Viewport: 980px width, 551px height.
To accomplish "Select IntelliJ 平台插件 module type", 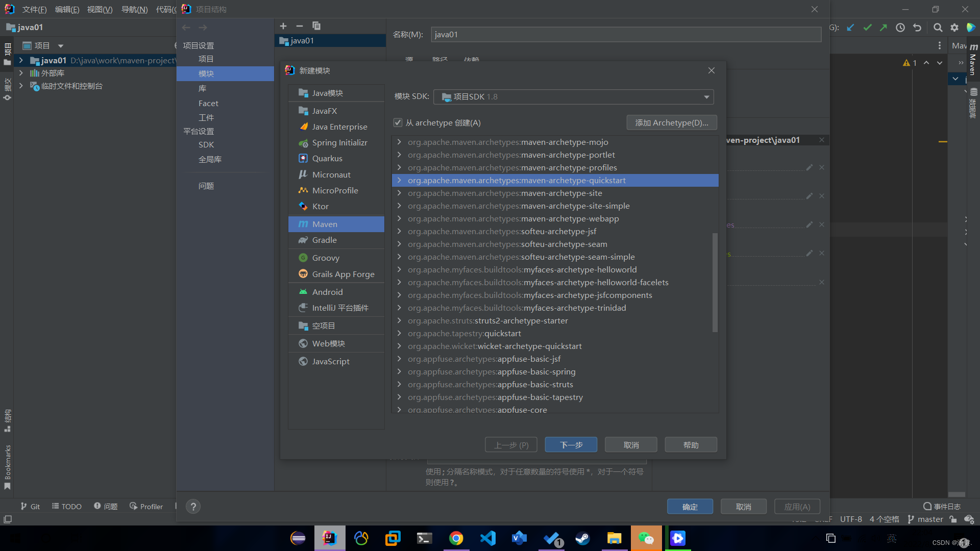I will [336, 308].
